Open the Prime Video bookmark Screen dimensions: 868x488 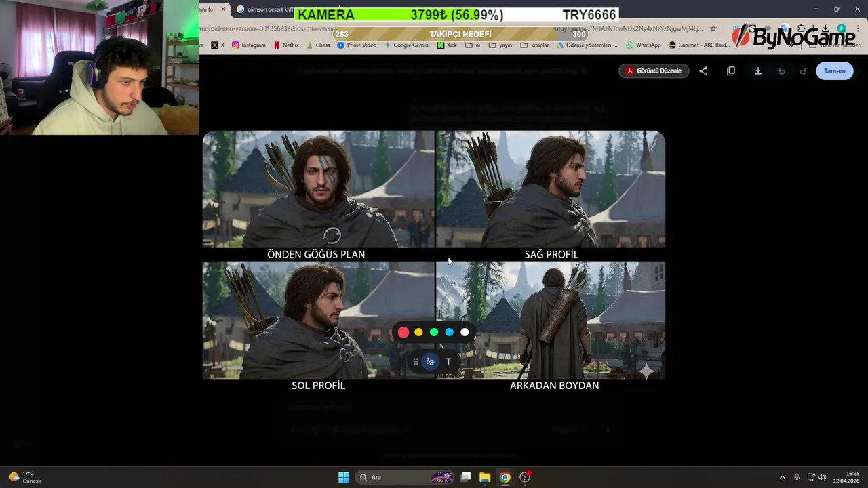tap(357, 45)
